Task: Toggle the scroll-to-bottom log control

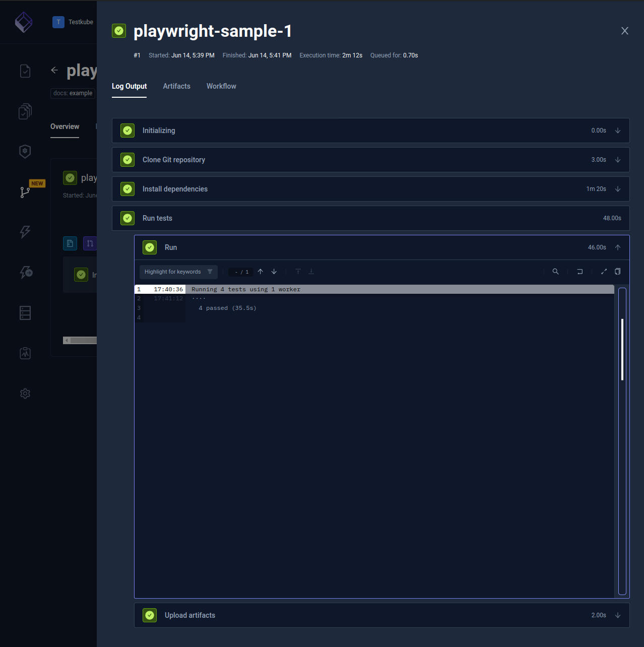Action: [311, 271]
